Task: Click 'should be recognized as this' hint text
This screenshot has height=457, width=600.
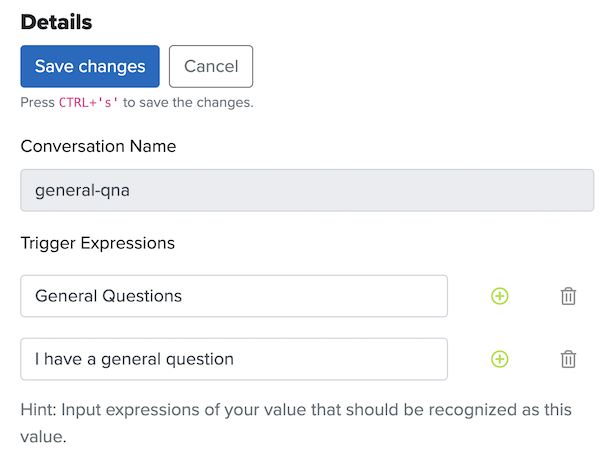Action: 436,410
